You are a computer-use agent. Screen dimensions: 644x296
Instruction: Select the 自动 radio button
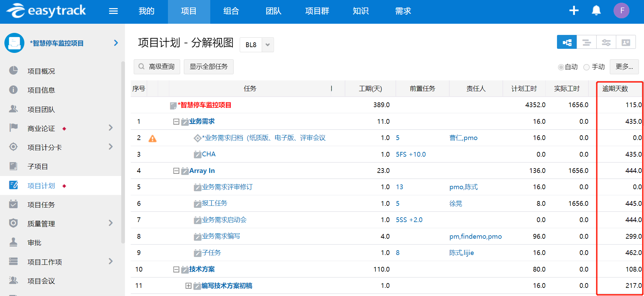[x=561, y=67]
